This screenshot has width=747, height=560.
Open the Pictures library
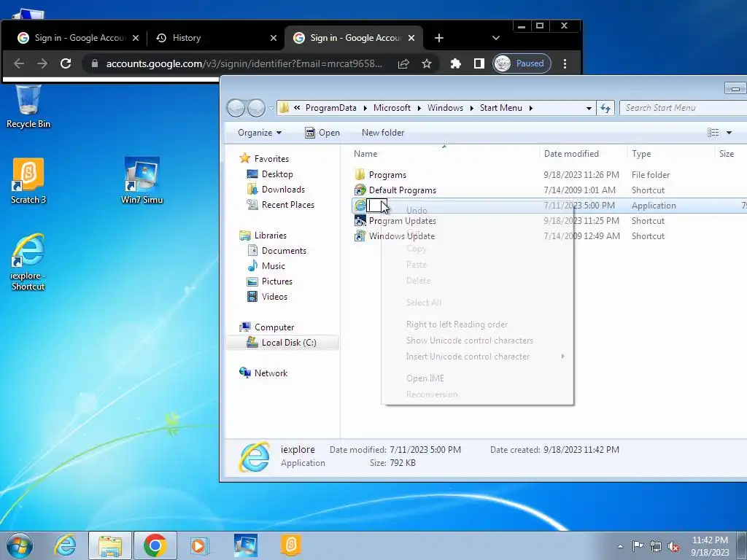tap(270, 281)
